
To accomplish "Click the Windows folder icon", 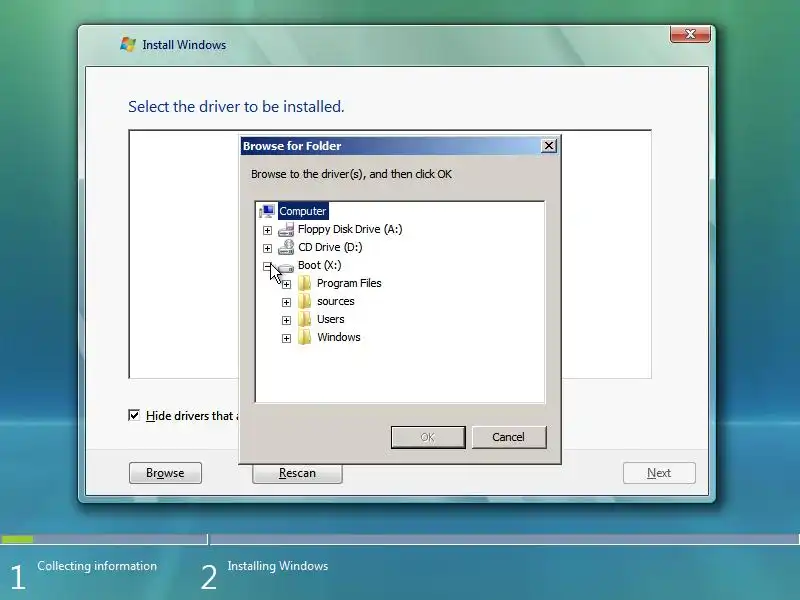I will [x=305, y=337].
